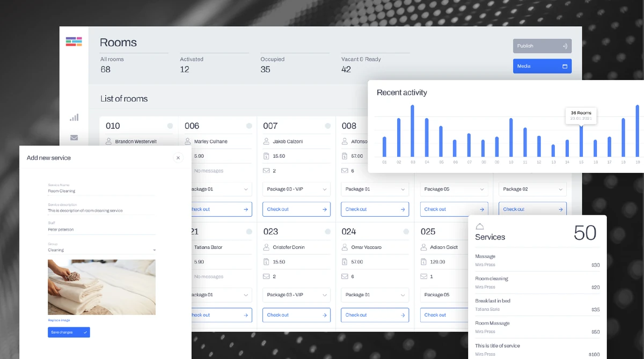This screenshot has width=644, height=359.
Task: Click the person icon beside Omar Vaccaro
Action: click(x=345, y=247)
